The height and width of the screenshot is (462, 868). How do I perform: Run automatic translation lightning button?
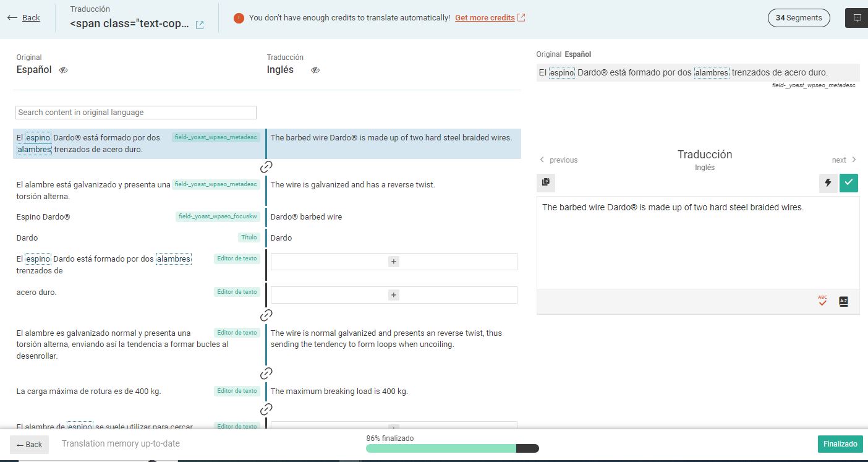tap(828, 182)
